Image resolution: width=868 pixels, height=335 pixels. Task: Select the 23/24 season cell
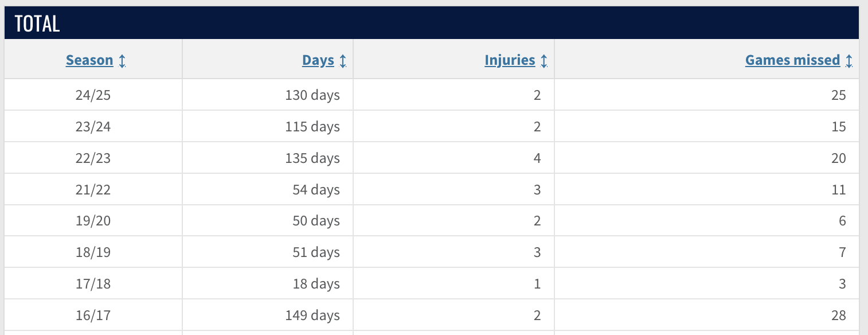[x=93, y=126]
